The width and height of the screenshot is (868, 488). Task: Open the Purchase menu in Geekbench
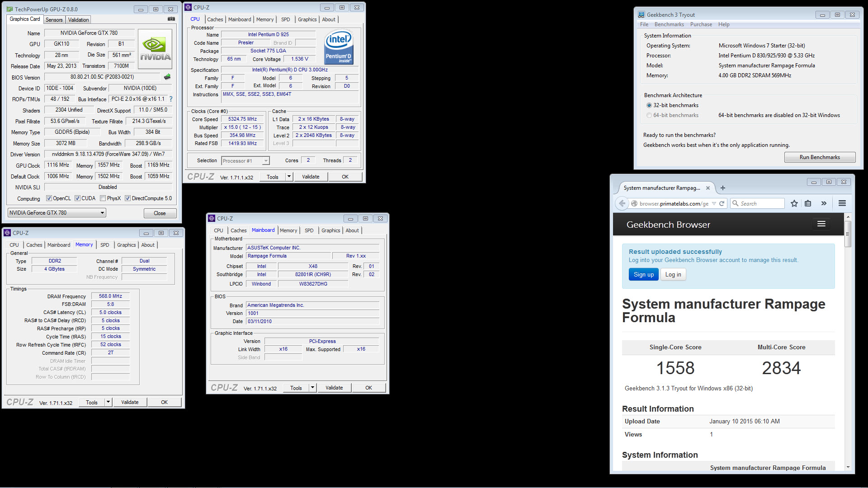pos(701,24)
